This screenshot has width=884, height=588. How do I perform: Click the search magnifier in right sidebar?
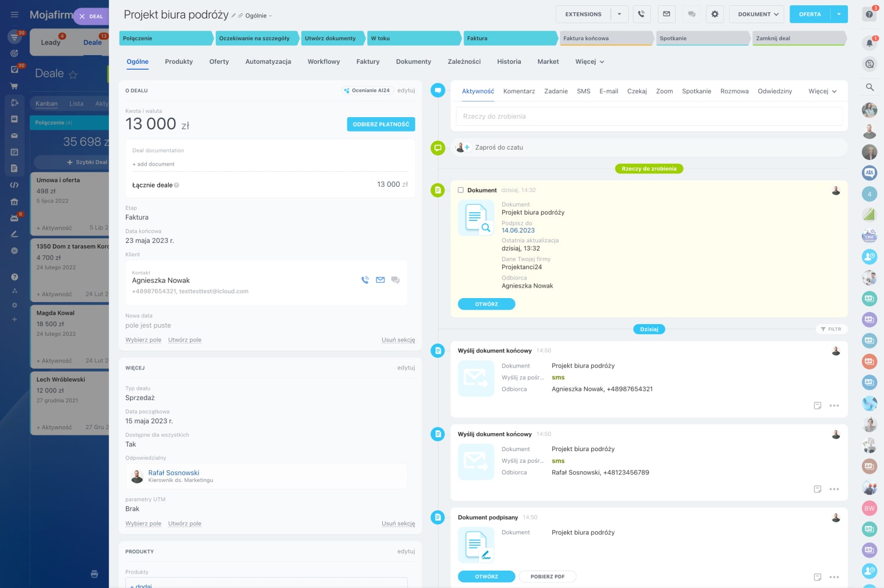(869, 87)
